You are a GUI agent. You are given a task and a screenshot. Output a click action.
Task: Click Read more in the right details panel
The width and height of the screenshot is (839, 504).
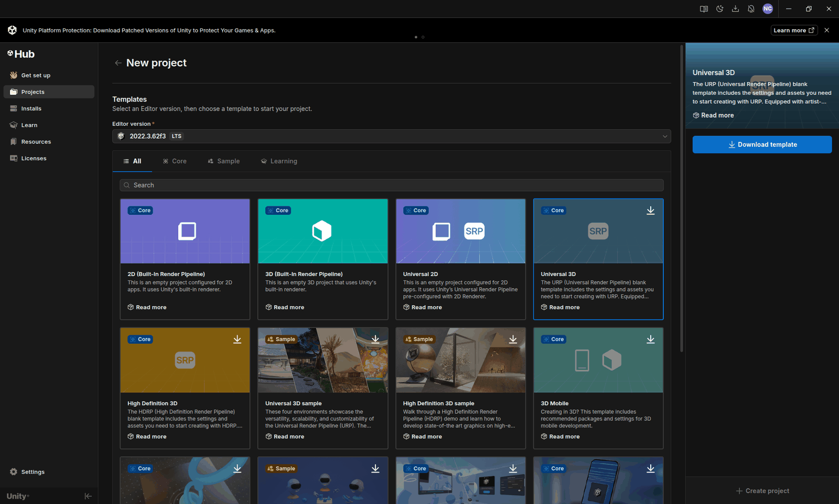tap(713, 115)
